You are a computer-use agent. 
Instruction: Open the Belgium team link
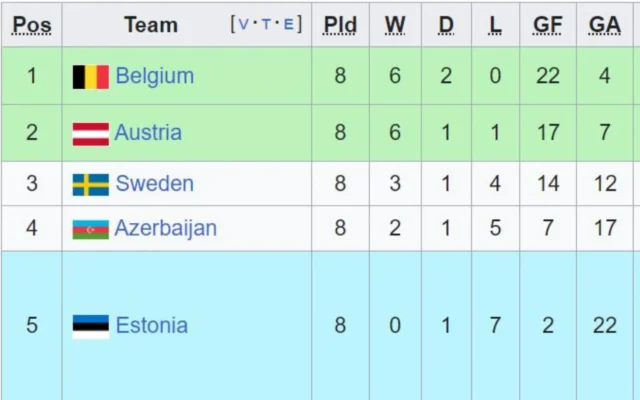[154, 76]
